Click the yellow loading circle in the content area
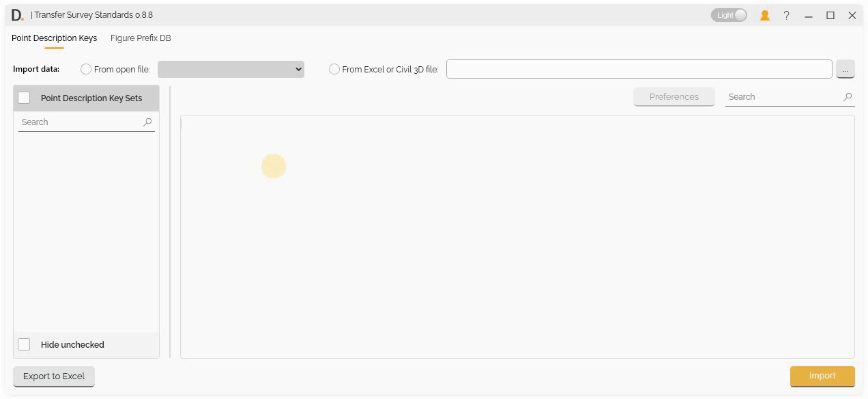 pos(273,165)
